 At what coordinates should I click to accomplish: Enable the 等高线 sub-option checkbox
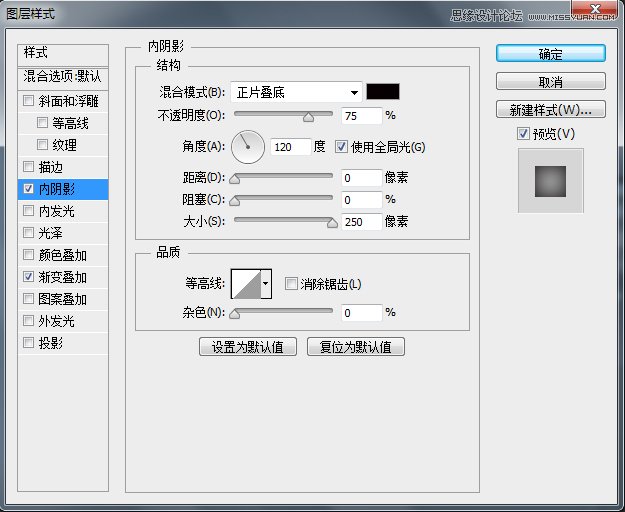pyautogui.click(x=42, y=122)
